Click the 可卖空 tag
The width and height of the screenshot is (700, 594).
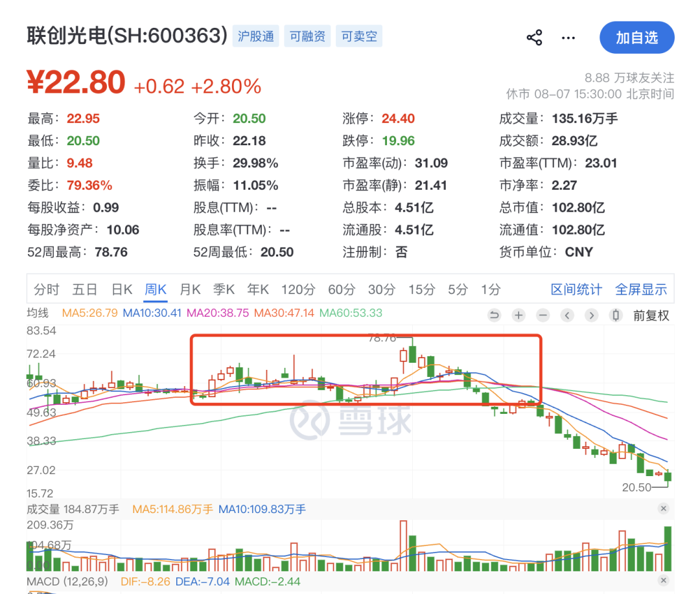[x=359, y=36]
